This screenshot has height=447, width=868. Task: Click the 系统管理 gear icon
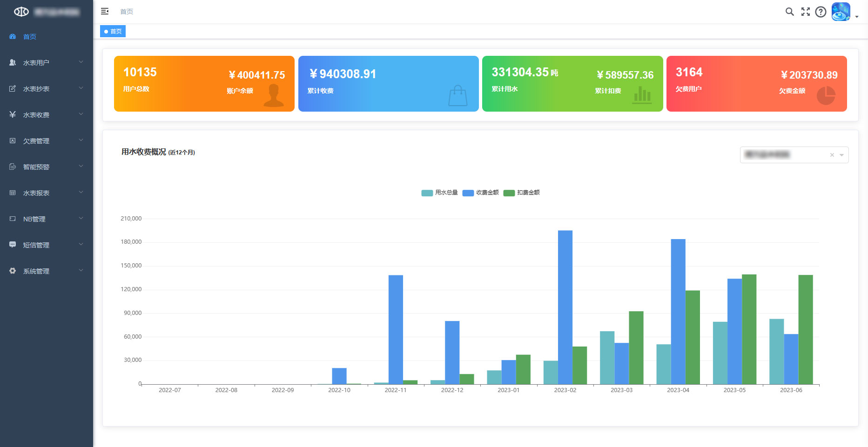tap(13, 271)
